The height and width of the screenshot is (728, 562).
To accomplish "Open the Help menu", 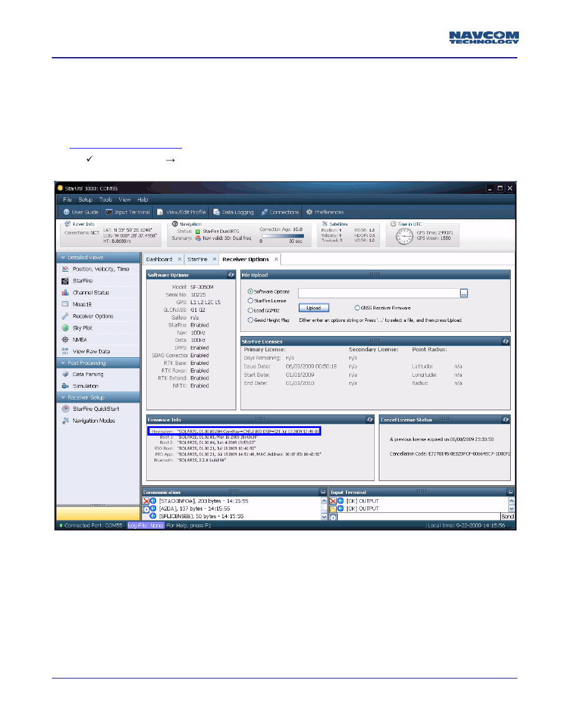I will coord(143,200).
